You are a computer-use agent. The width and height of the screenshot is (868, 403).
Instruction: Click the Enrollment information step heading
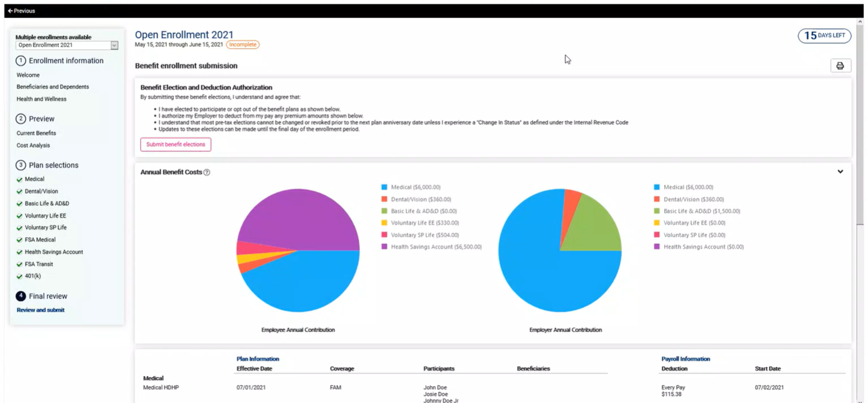click(66, 61)
